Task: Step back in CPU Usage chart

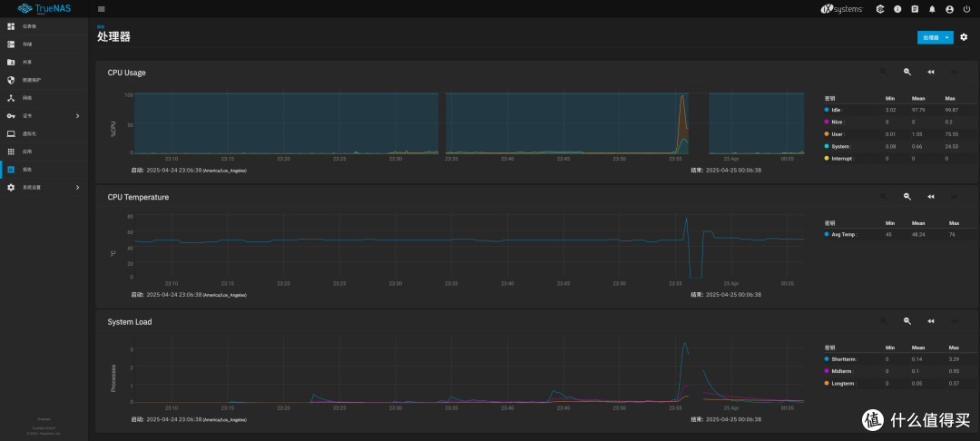Action: (931, 72)
